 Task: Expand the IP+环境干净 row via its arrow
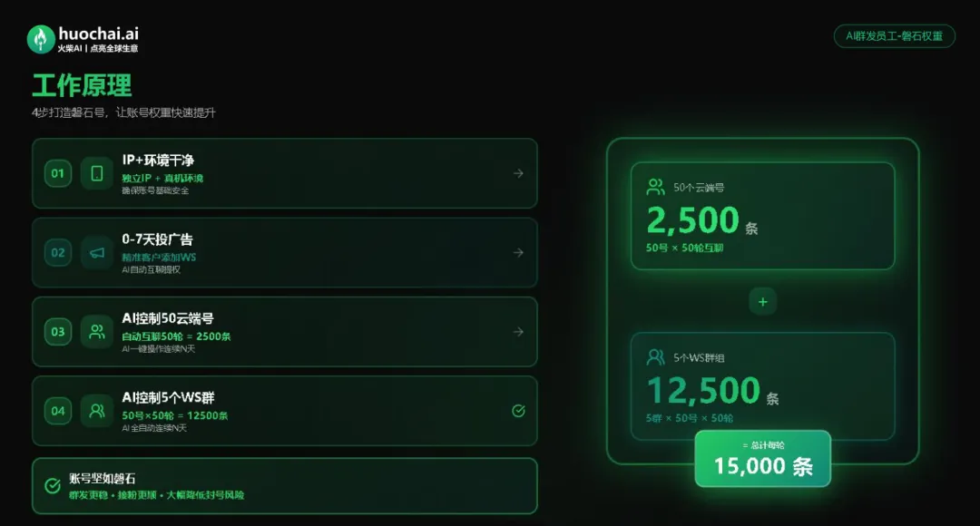click(518, 173)
